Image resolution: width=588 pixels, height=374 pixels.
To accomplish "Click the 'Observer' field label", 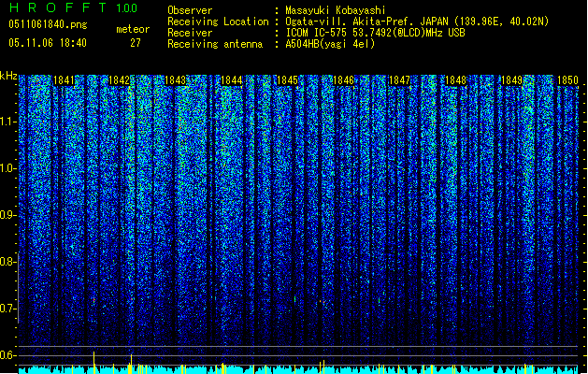I will pos(190,10).
